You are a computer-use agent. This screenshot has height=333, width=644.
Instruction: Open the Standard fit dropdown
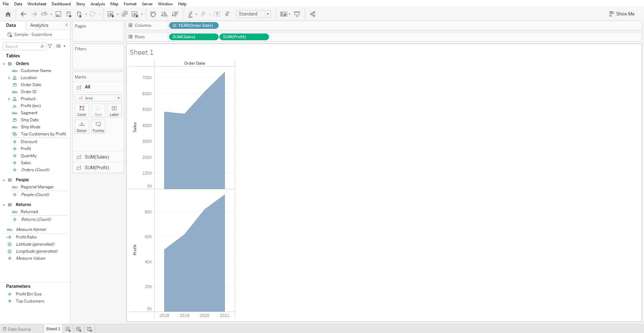point(268,14)
